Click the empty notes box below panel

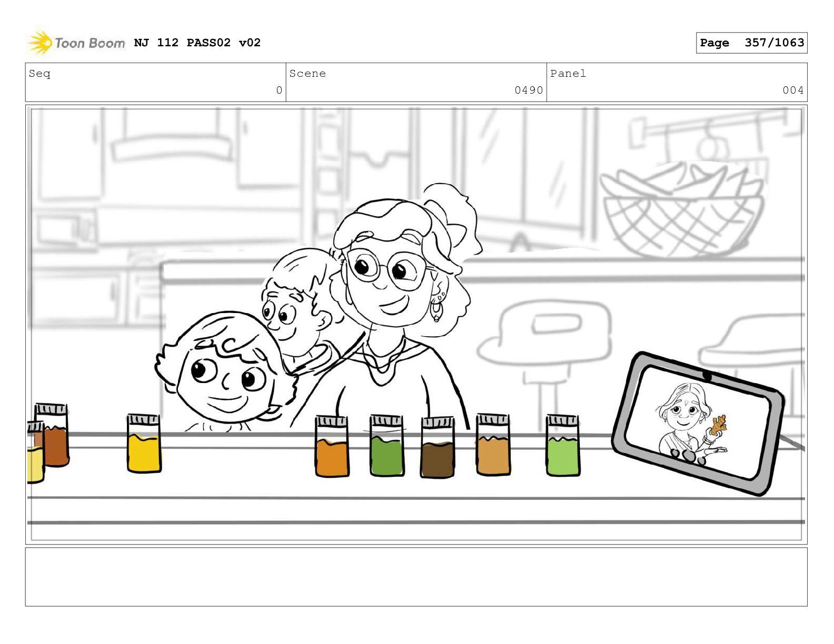(x=416, y=577)
